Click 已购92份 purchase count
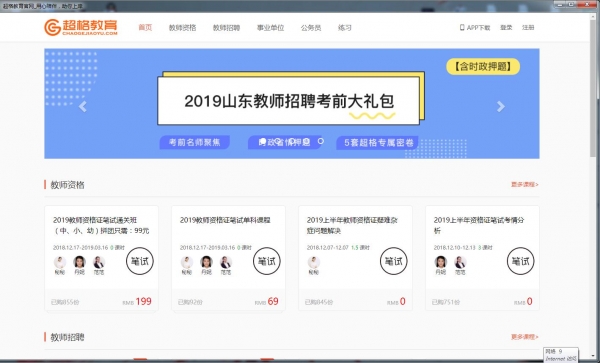This screenshot has height=363, width=600. point(190,302)
